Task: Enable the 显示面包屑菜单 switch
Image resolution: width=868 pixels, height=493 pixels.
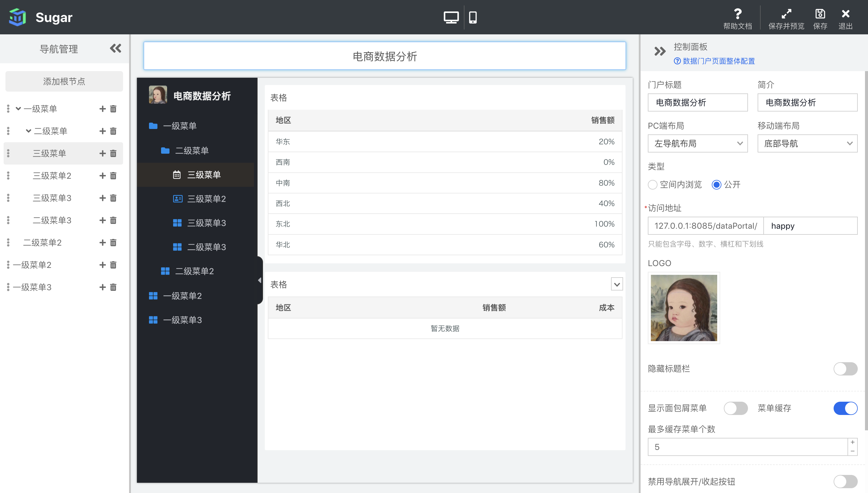Action: pyautogui.click(x=736, y=408)
